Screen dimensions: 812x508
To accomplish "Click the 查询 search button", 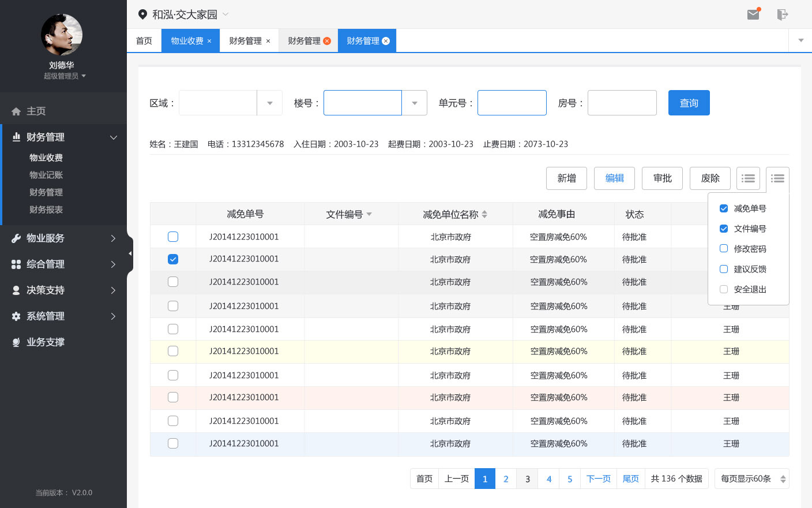I will tap(689, 102).
